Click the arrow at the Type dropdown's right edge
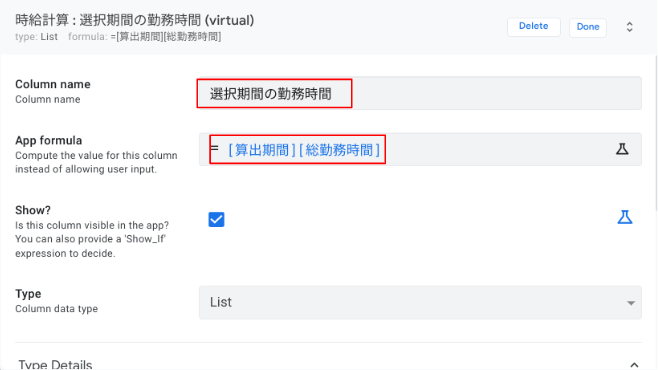Image resolution: width=658 pixels, height=370 pixels. (630, 303)
